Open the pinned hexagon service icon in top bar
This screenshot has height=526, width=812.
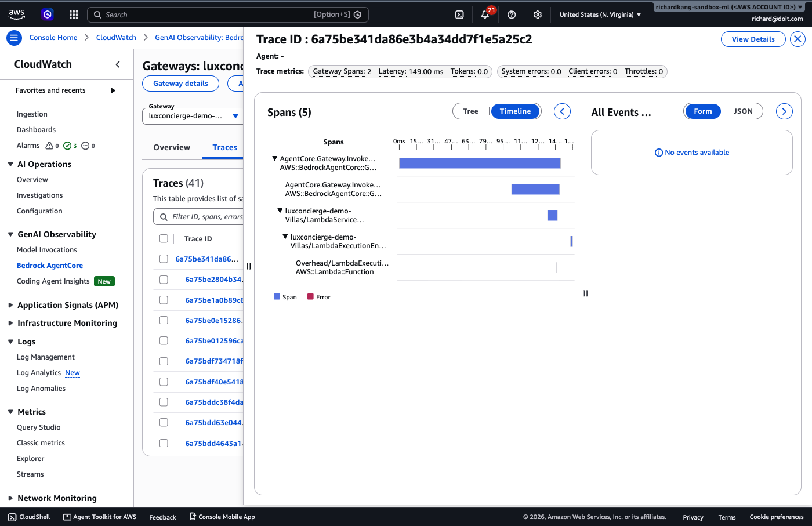(x=48, y=14)
